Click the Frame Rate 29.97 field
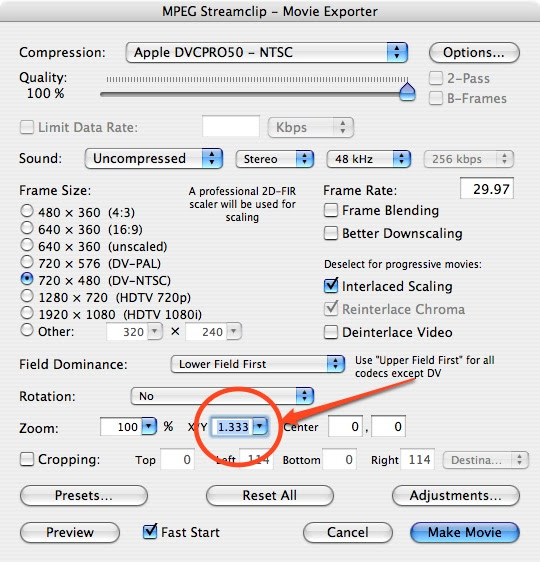This screenshot has height=562, width=540. click(487, 188)
